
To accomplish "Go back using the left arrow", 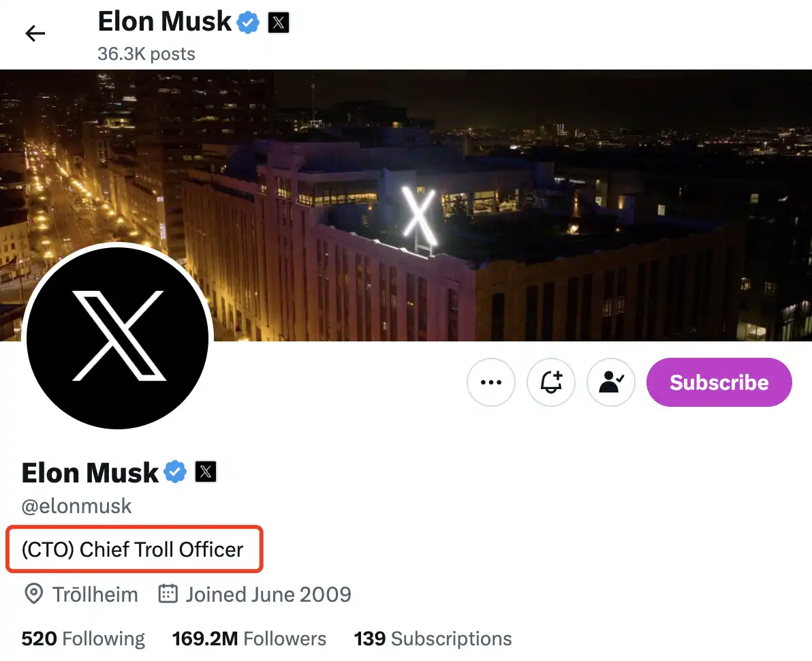I will (x=35, y=33).
